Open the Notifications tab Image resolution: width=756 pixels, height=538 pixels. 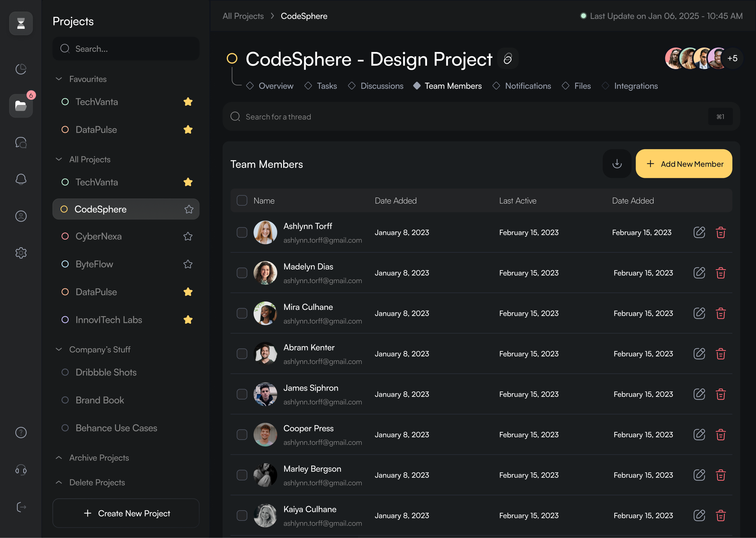[522, 86]
